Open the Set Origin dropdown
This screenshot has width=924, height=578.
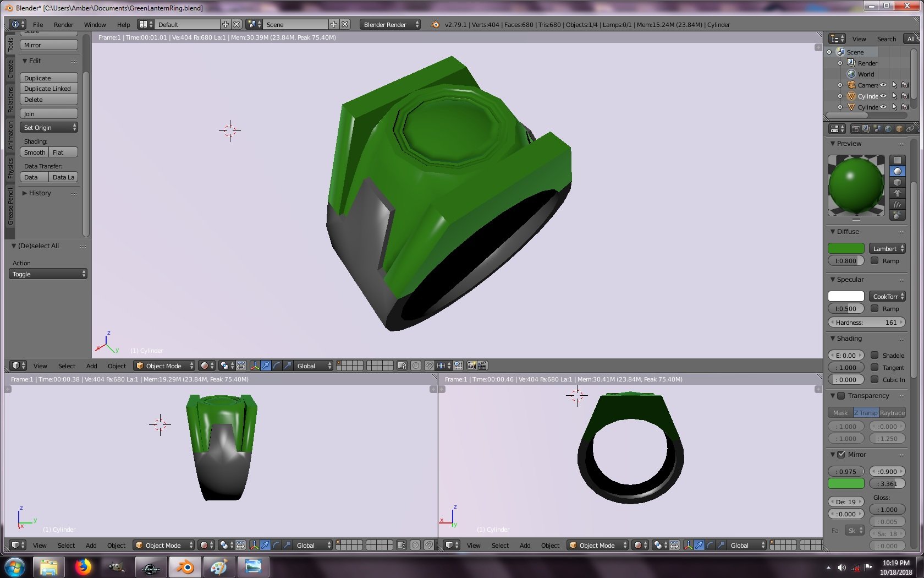coord(49,128)
